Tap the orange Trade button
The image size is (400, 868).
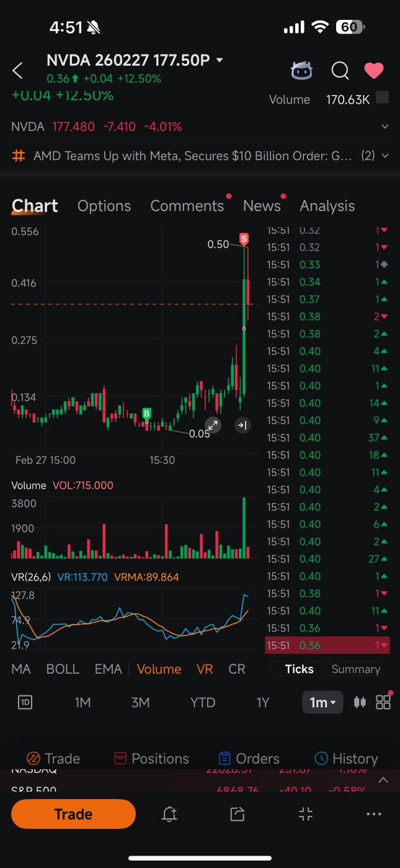pyautogui.click(x=73, y=814)
